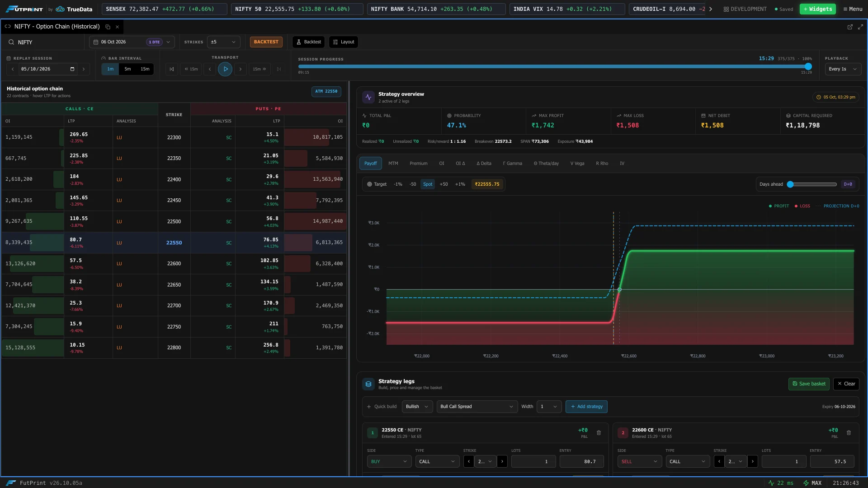This screenshot has width=868, height=488.
Task: Open the calendar picker in the replay date field
Action: (x=72, y=69)
